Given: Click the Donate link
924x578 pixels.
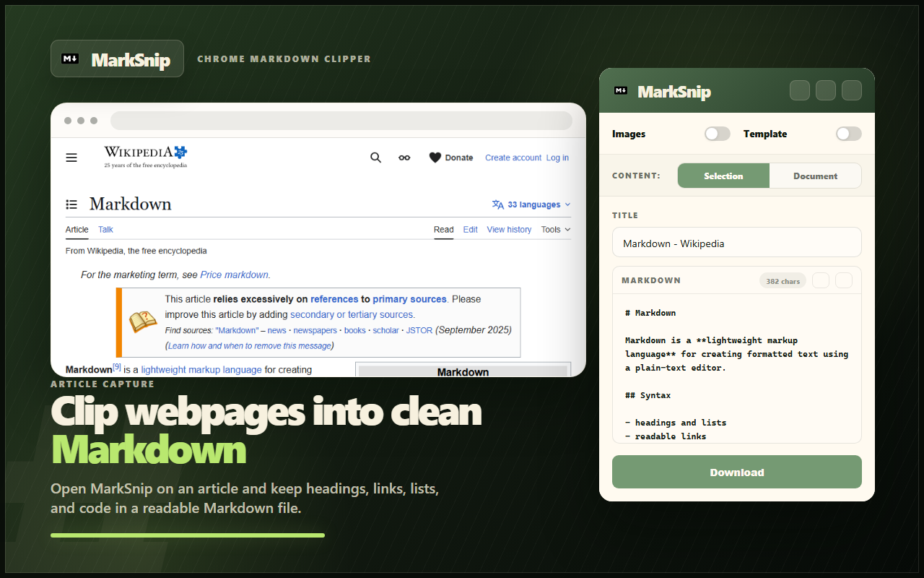Looking at the screenshot, I should [459, 158].
